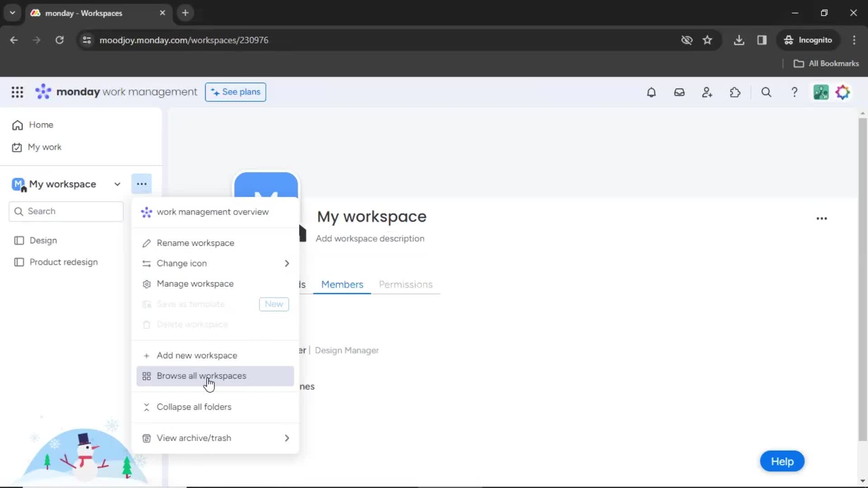This screenshot has width=868, height=488.
Task: Select the Permissions tab
Action: tap(406, 284)
